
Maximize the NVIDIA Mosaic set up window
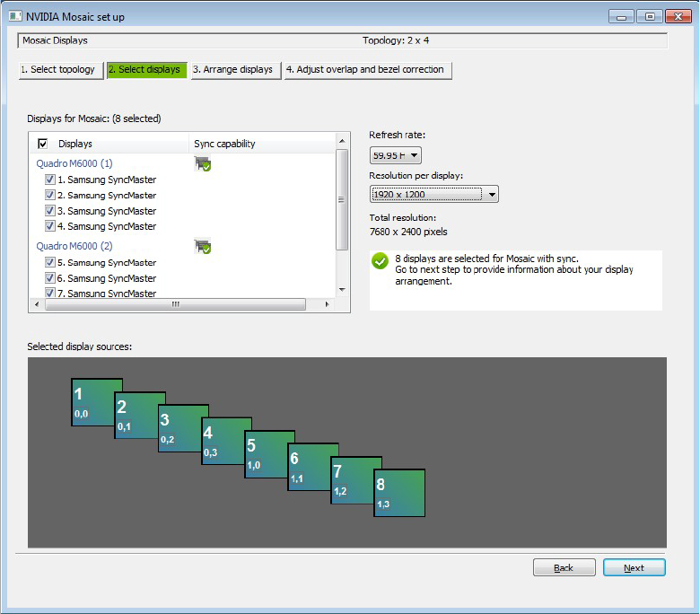[x=650, y=16]
